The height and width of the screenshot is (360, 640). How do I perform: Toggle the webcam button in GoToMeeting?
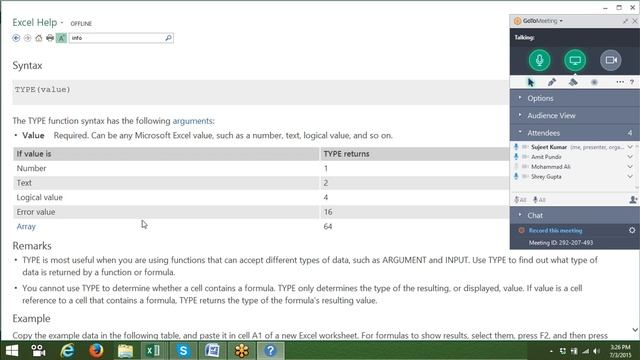pyautogui.click(x=611, y=60)
